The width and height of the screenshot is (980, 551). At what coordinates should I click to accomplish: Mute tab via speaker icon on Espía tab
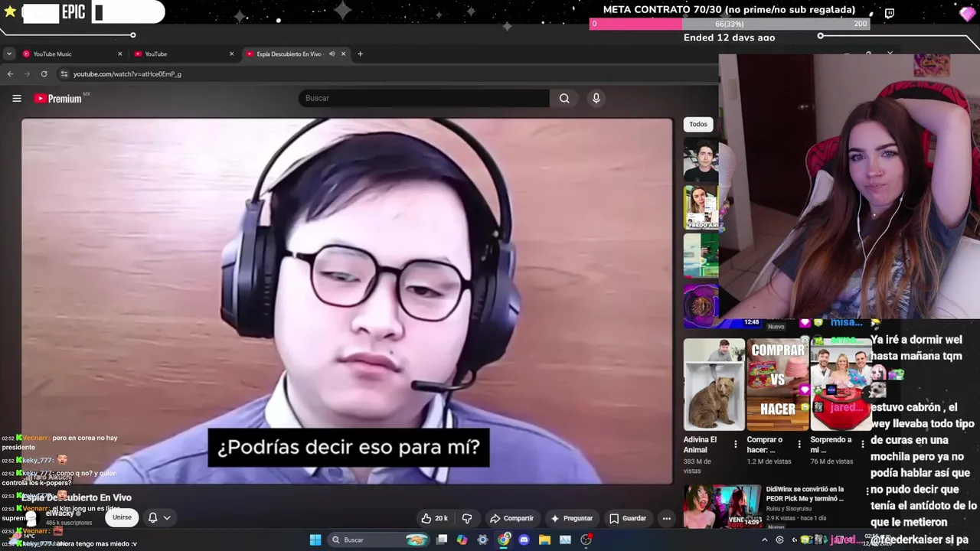pyautogui.click(x=332, y=54)
